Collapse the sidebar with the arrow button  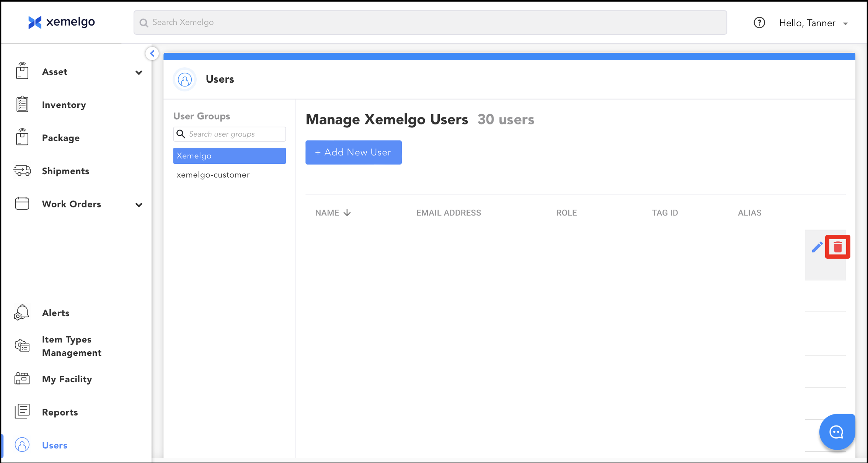pos(152,54)
